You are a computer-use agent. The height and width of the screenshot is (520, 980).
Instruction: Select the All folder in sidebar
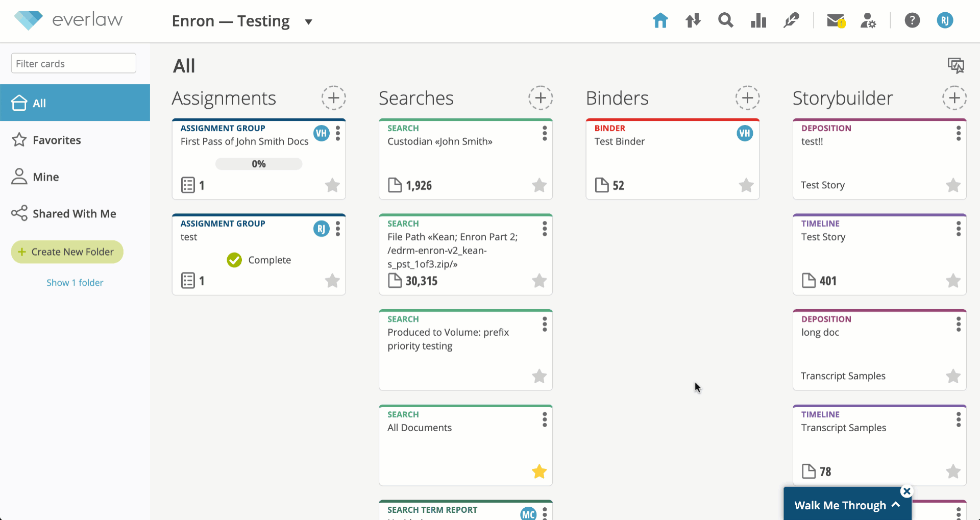coord(75,103)
